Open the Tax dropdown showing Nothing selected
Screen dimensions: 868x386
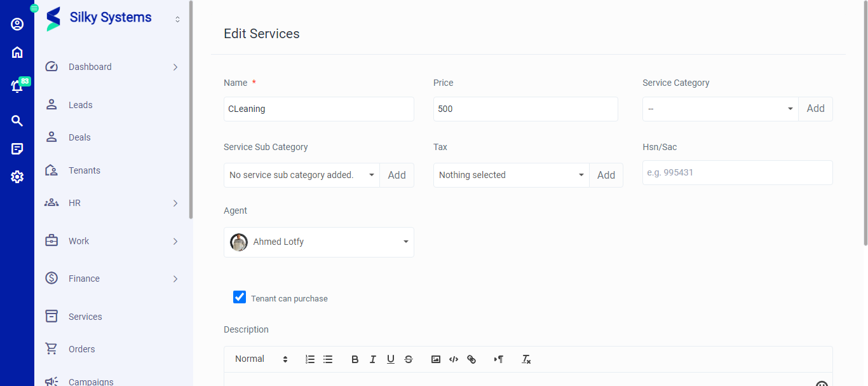pyautogui.click(x=511, y=175)
